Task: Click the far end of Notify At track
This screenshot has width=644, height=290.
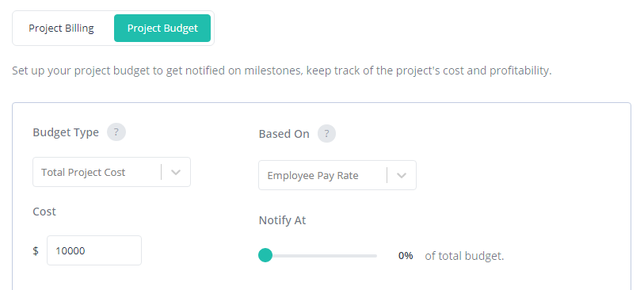Action: coord(375,255)
